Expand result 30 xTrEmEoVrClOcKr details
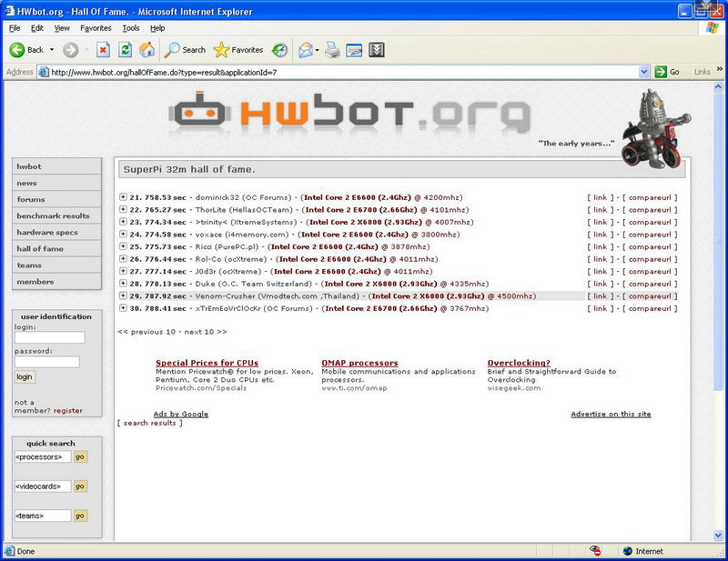This screenshot has width=728, height=561. (x=123, y=307)
